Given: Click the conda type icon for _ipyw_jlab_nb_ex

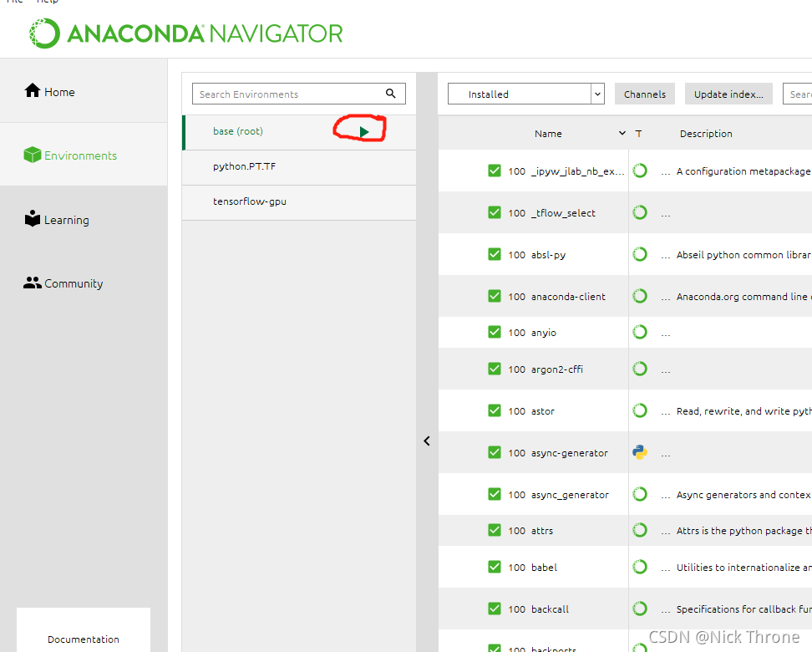Looking at the screenshot, I should coord(640,171).
